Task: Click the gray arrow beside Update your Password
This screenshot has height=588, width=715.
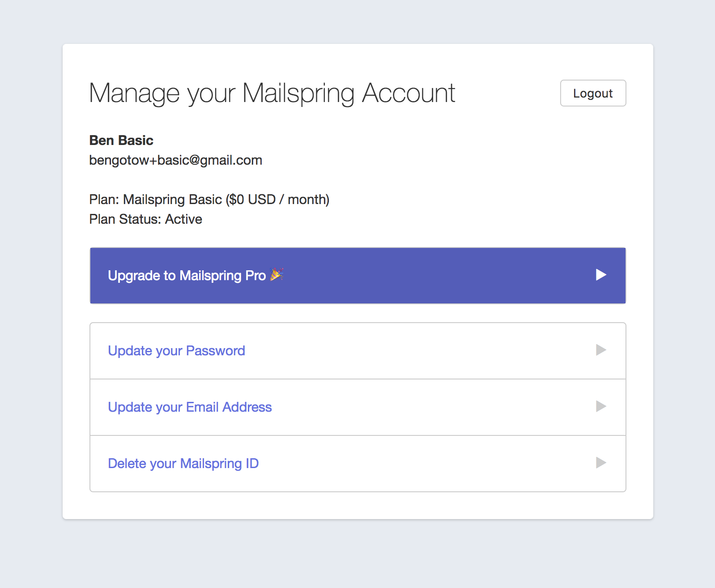Action: point(601,350)
